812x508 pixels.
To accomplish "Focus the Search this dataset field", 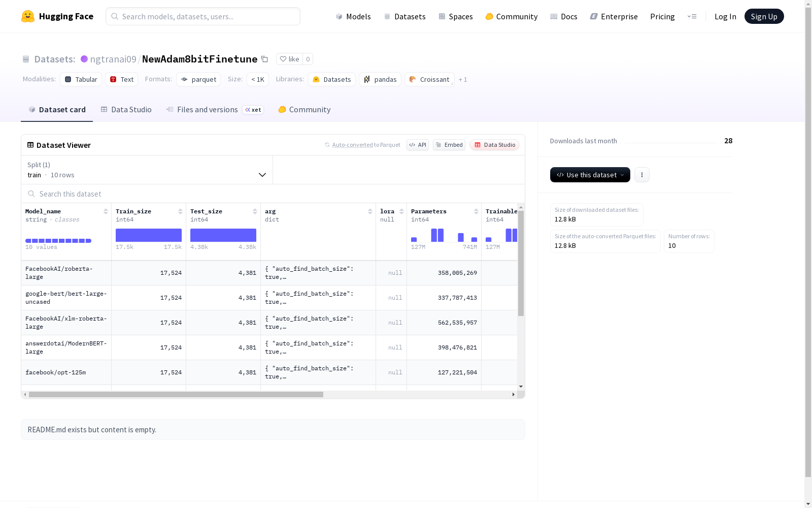I will [x=273, y=194].
